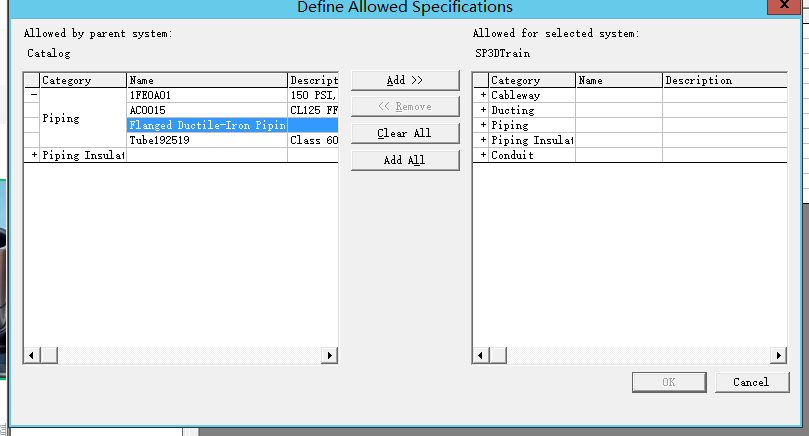
Task: Click the Piping category cell in left table
Action: pyautogui.click(x=83, y=118)
